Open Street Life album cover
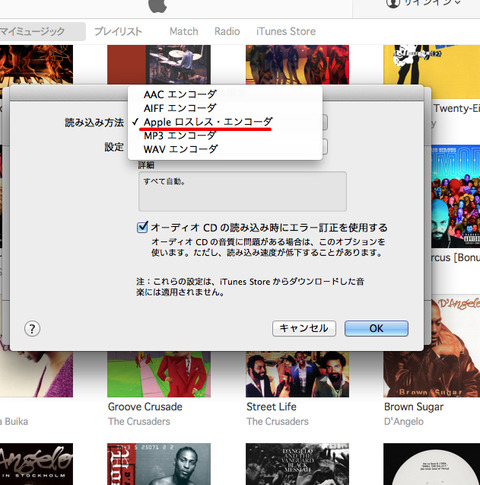 click(297, 374)
